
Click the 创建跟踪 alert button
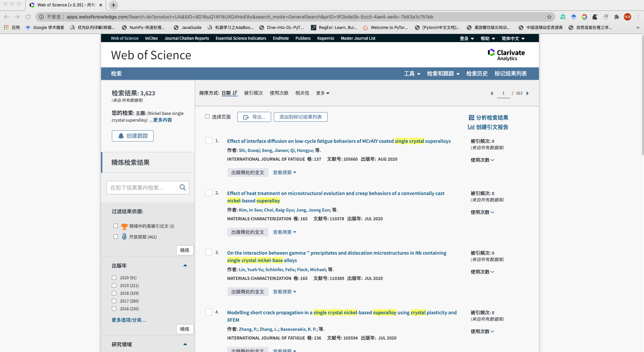point(133,136)
